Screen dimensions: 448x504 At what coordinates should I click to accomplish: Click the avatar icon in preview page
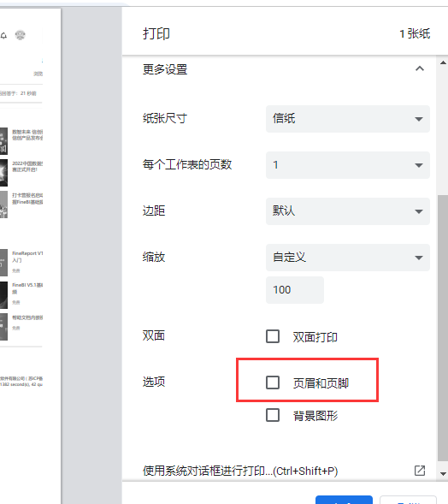[21, 35]
